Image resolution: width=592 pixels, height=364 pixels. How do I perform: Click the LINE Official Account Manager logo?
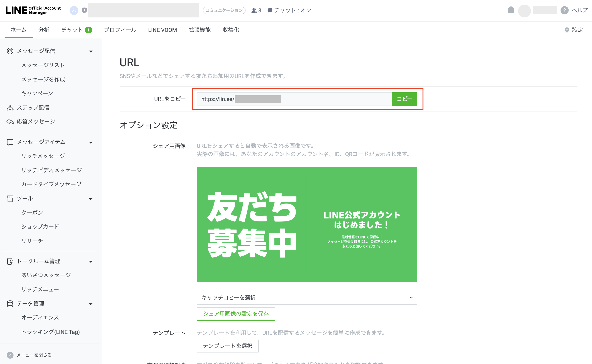[33, 10]
